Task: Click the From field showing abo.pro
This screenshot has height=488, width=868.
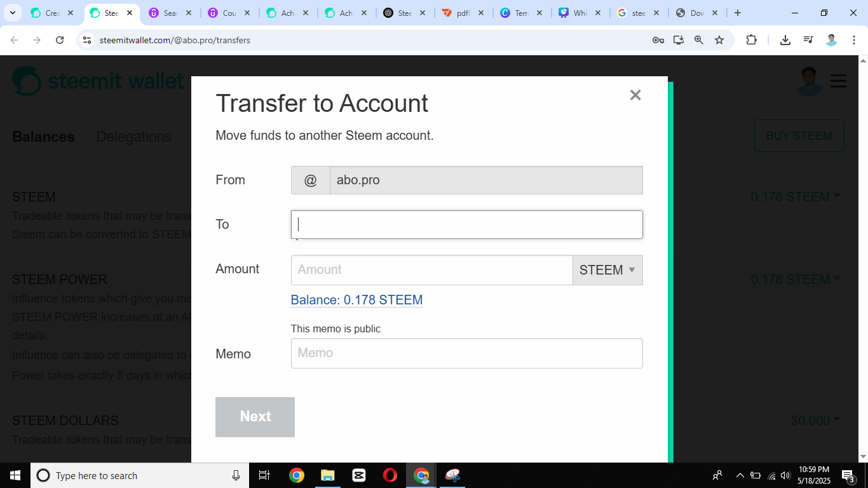Action: pyautogui.click(x=486, y=180)
